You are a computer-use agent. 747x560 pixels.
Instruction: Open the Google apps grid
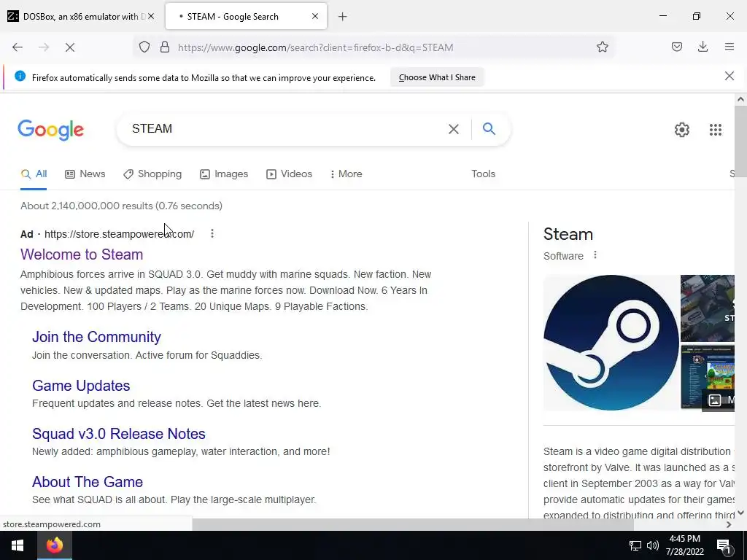coord(715,130)
